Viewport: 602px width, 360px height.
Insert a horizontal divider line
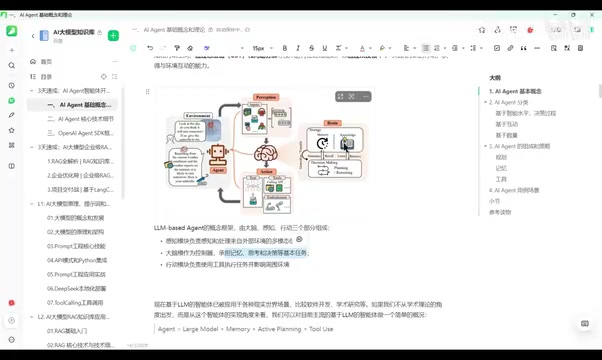pos(537,48)
